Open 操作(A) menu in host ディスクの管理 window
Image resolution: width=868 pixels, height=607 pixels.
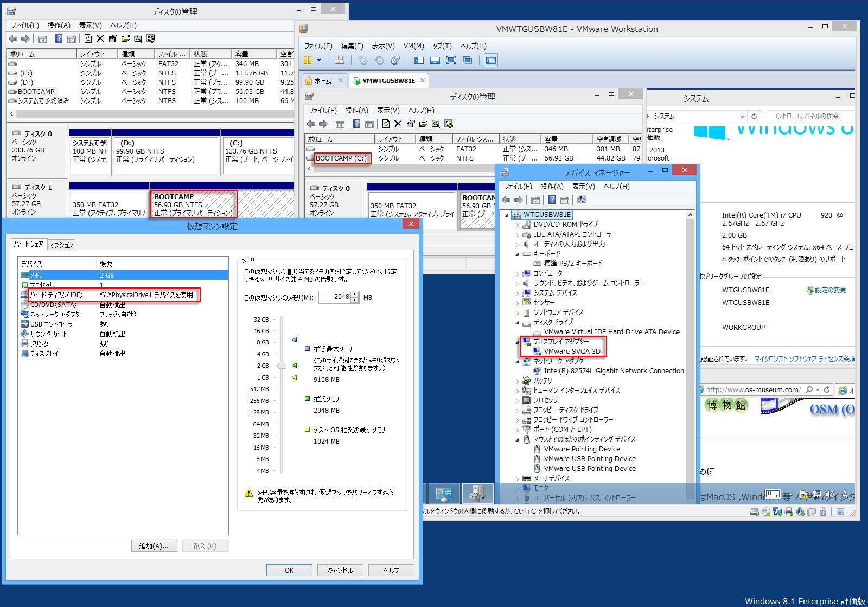click(x=59, y=25)
